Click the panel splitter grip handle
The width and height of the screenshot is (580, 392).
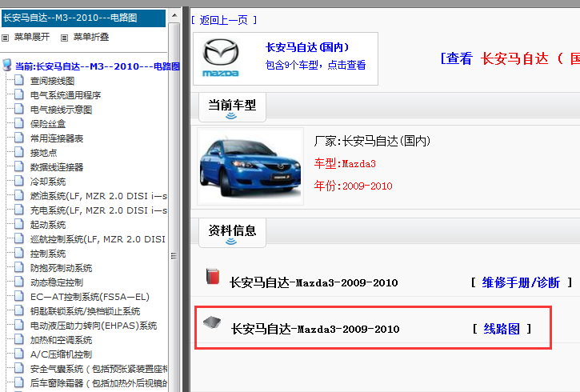click(174, 255)
